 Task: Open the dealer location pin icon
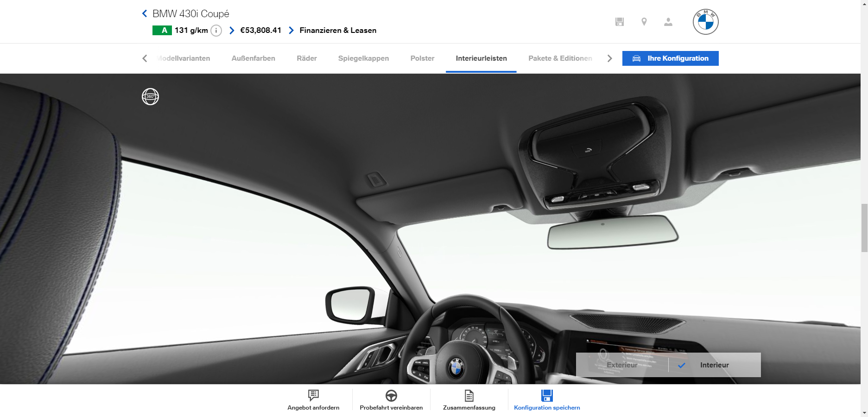(x=644, y=22)
